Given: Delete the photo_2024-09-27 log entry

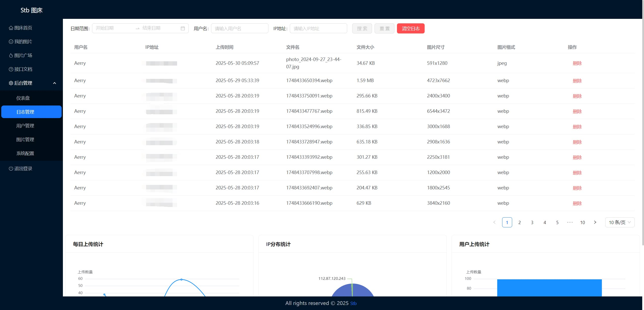Looking at the screenshot, I should 577,63.
